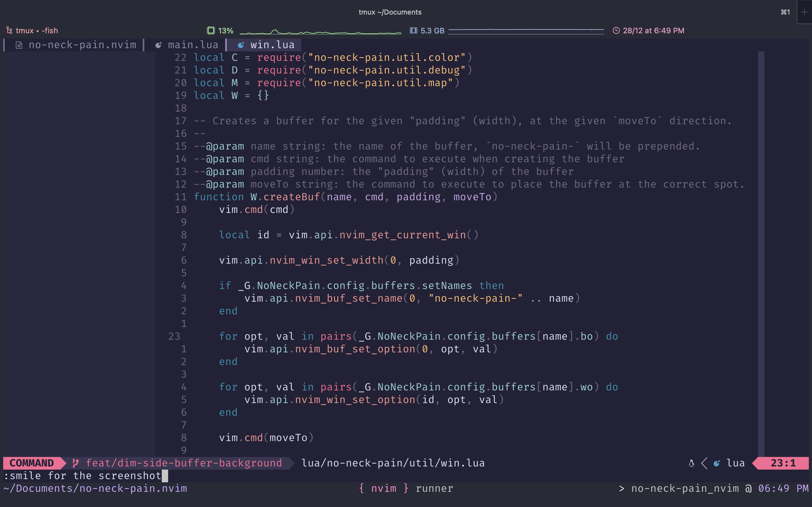
Task: Click the CPU chip icon near 13%
Action: 211,30
